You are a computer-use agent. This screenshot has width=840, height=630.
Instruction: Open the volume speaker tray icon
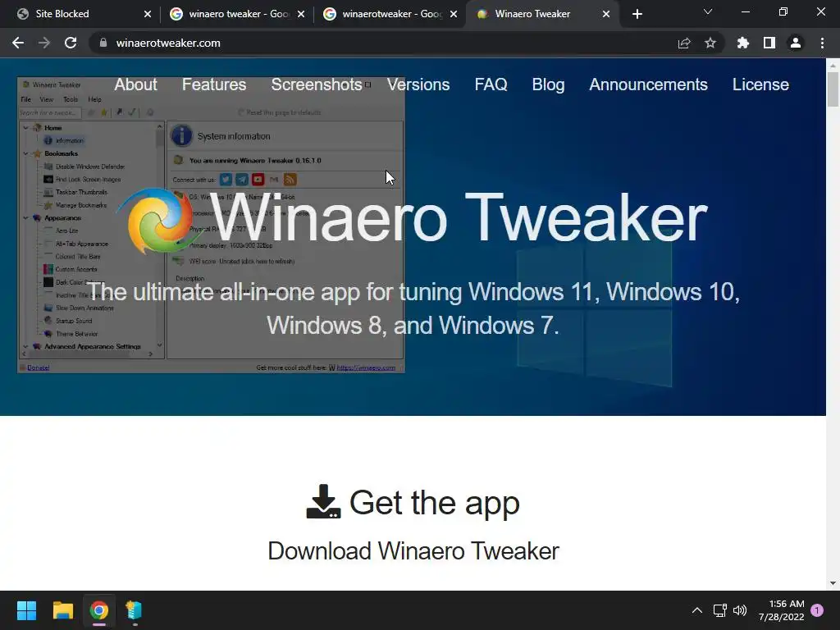[x=740, y=610]
